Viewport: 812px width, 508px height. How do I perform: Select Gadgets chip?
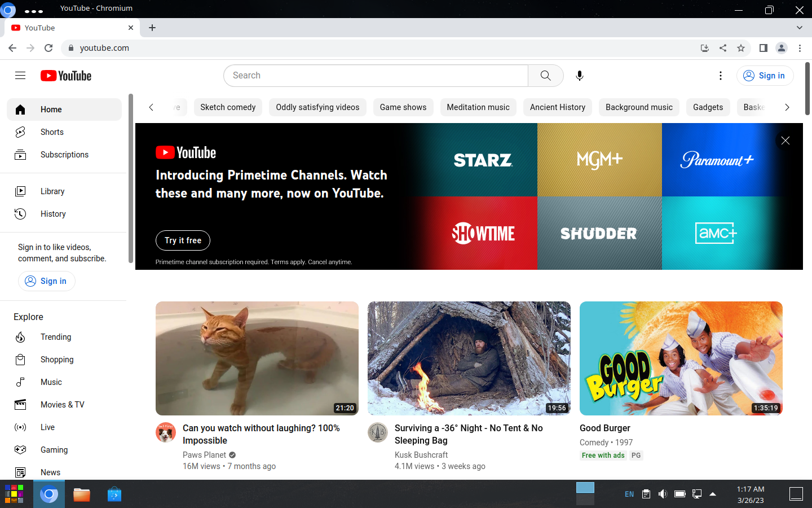click(708, 107)
